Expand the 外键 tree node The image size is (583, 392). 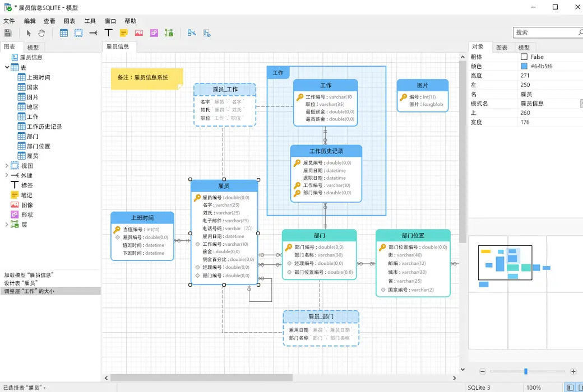7,175
